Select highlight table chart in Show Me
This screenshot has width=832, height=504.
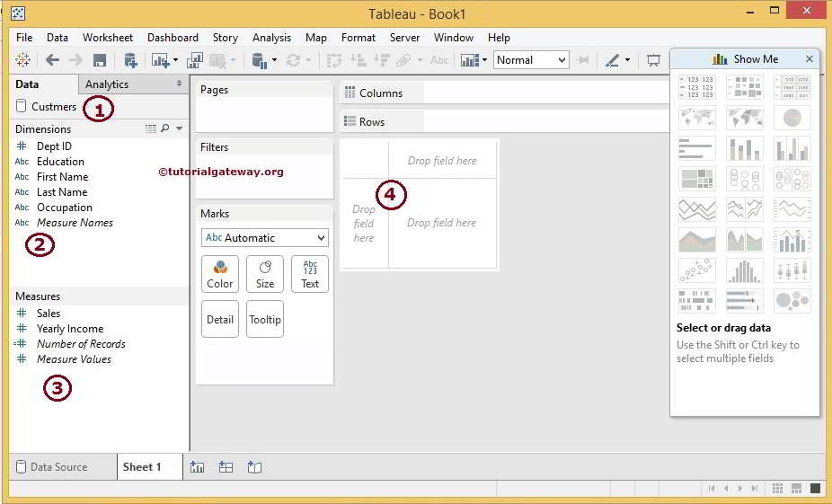pos(792,87)
